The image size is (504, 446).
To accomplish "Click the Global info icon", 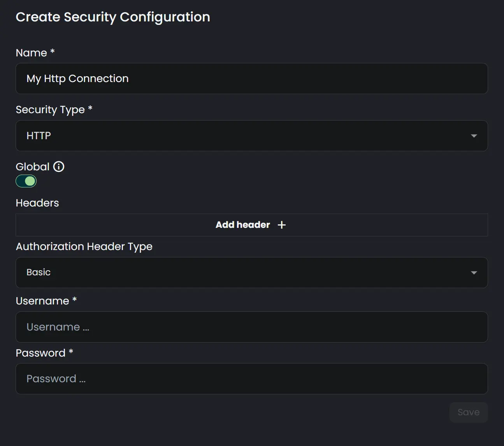I will [59, 166].
